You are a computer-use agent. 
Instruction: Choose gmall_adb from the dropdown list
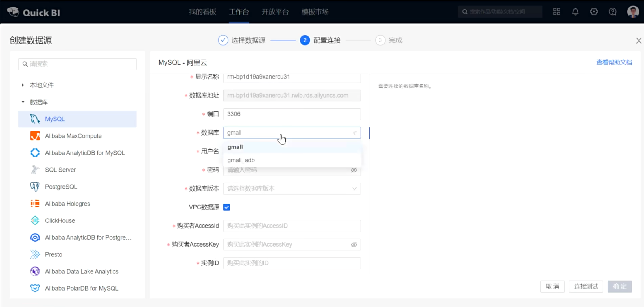pos(292,160)
